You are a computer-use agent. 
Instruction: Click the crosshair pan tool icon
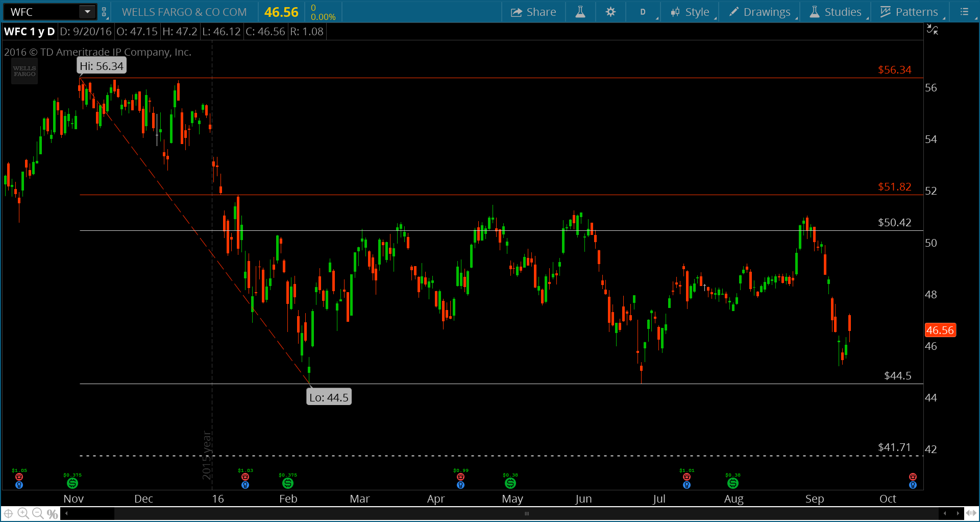(8, 513)
